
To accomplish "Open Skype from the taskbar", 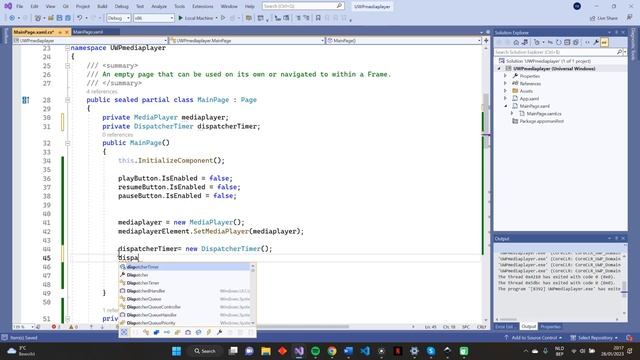I will tap(431, 351).
